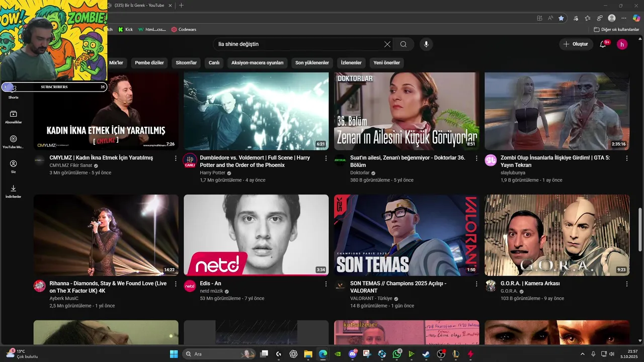The height and width of the screenshot is (362, 644).
Task: Open options menu for Dumbledore vs. Voldemort video
Action: click(326, 158)
